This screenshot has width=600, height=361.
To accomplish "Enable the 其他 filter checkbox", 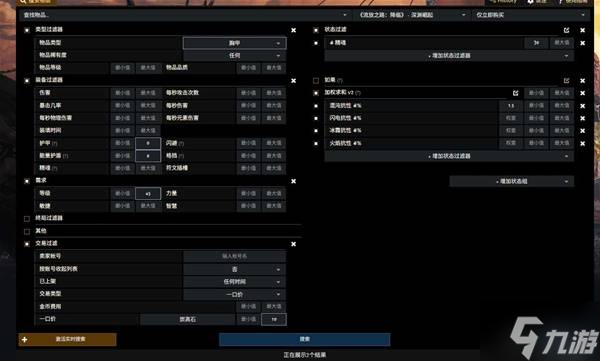I will 27,232.
